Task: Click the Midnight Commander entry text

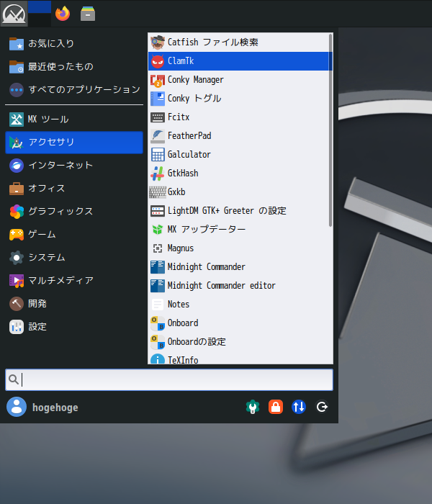Action: 207,267
